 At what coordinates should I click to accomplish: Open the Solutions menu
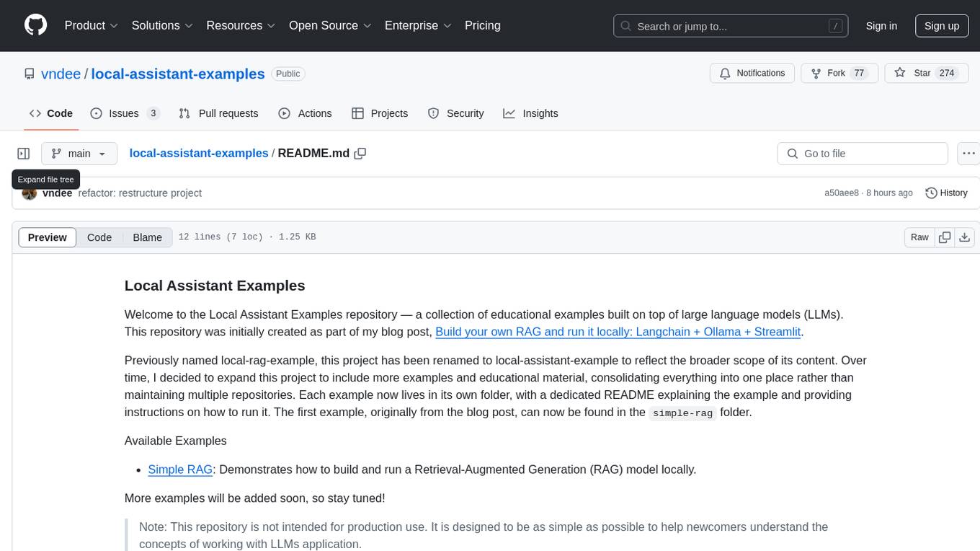tap(162, 25)
